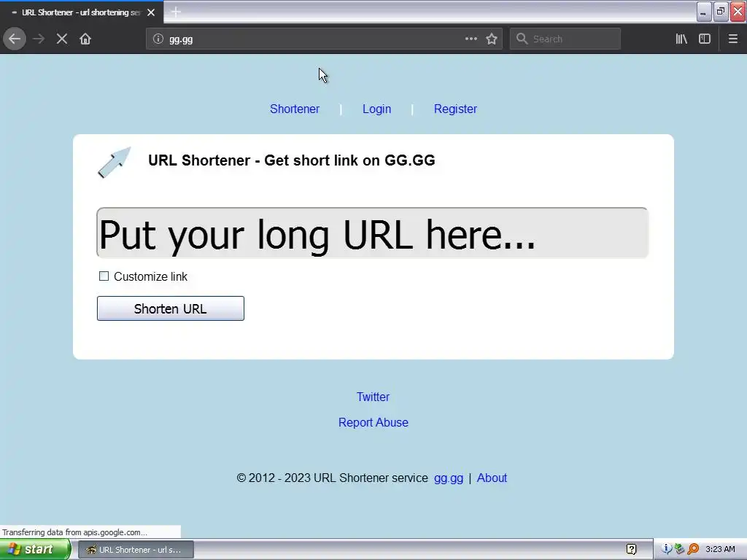Click the 3:23 AM clock
The image size is (747, 560).
(x=720, y=550)
